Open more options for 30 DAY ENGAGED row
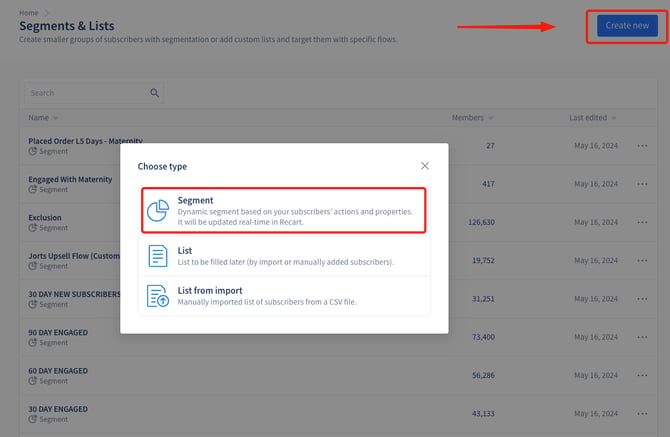This screenshot has height=437, width=670. 642,414
